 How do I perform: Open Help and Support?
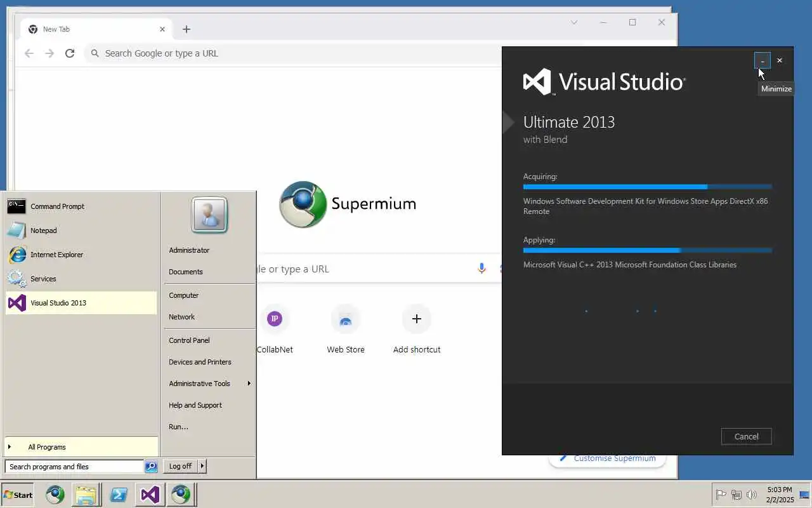pos(209,405)
